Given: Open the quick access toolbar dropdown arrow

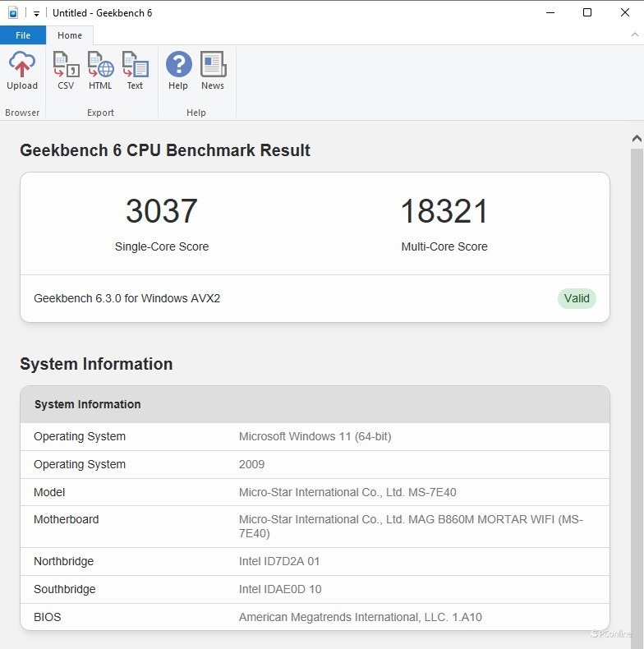Looking at the screenshot, I should pos(36,14).
